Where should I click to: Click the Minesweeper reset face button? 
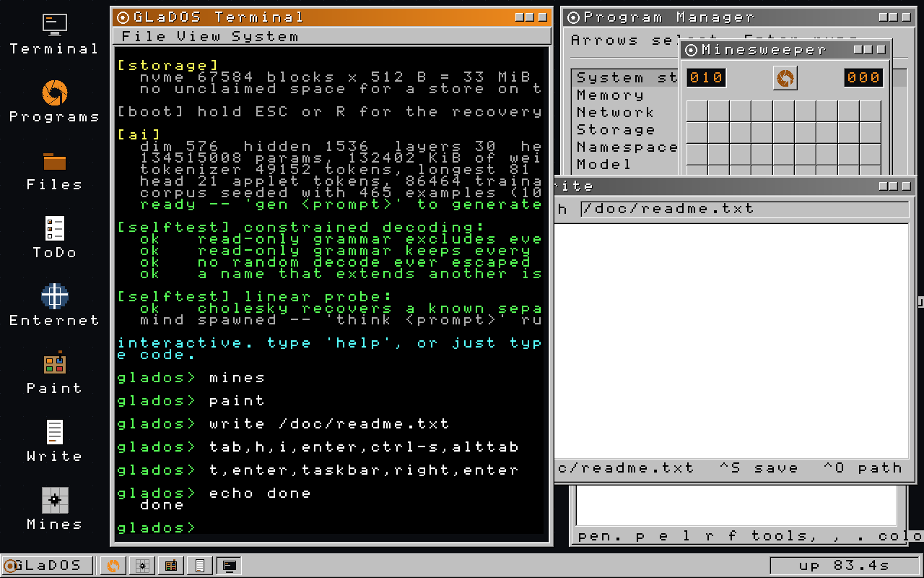(785, 78)
